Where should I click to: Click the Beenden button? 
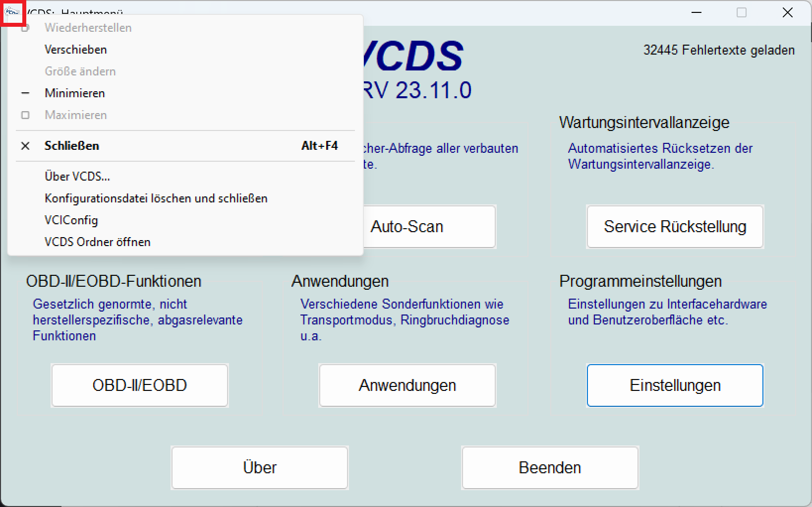[x=550, y=468]
